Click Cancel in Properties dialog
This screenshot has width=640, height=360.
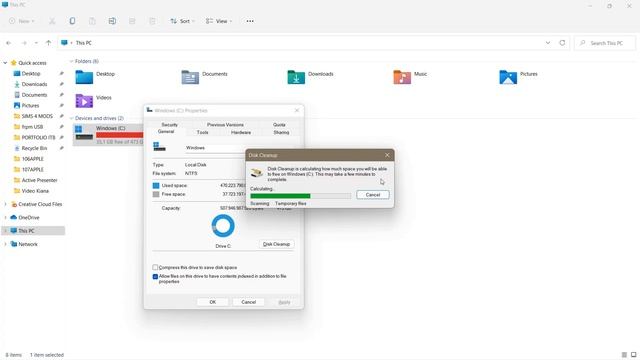click(x=249, y=302)
